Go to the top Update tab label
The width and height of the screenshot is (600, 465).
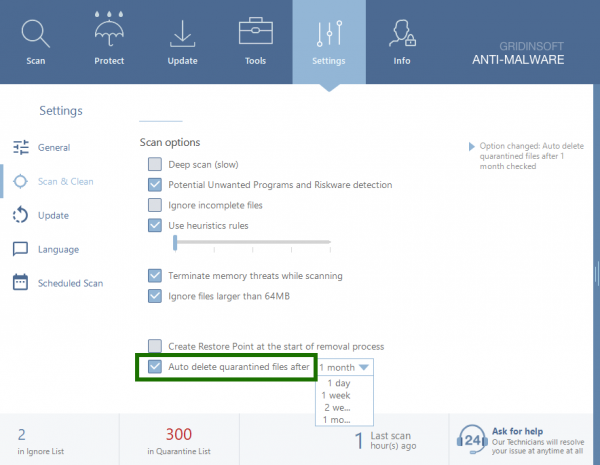[x=183, y=61]
